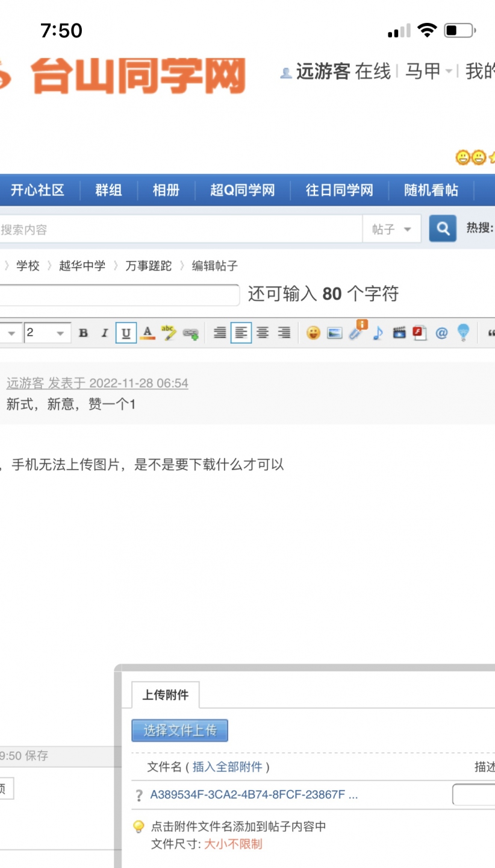The width and height of the screenshot is (495, 868).
Task: Insert audio with music note icon
Action: coord(378,333)
